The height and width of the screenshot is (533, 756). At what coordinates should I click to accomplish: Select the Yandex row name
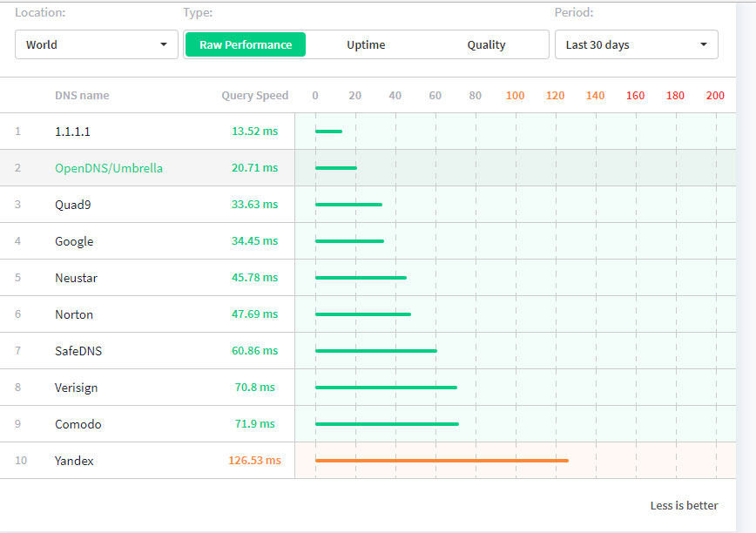pos(74,461)
